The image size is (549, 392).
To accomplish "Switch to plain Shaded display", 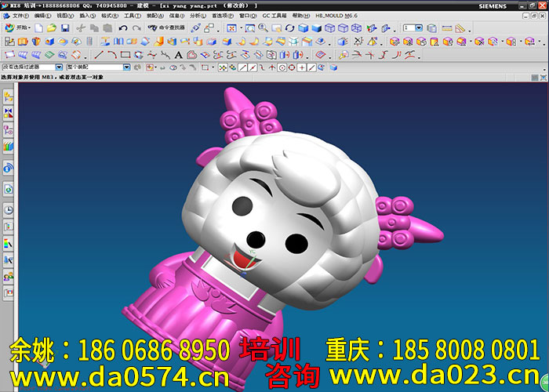I will [x=317, y=28].
